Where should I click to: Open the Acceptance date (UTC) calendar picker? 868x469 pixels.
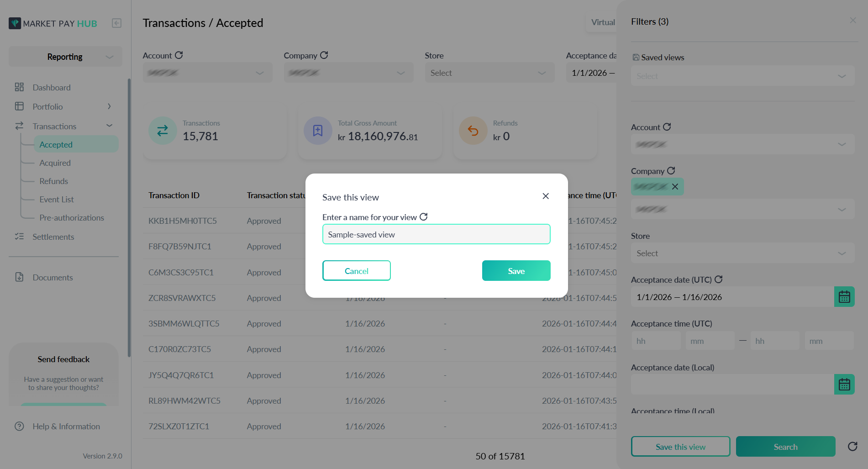(844, 297)
